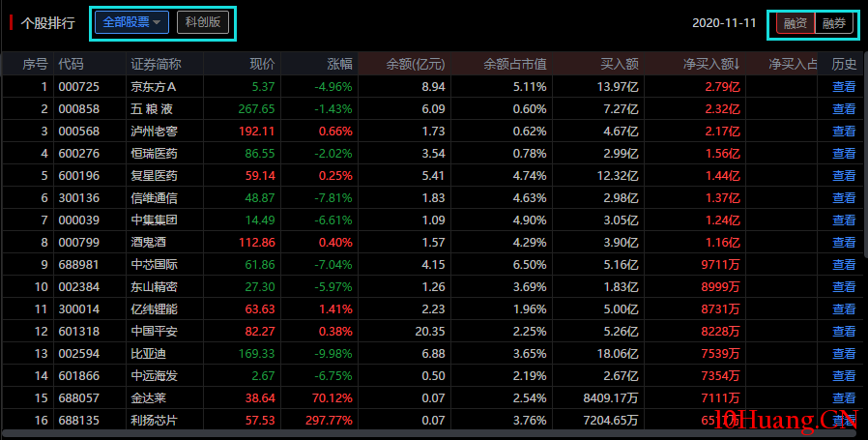The width and height of the screenshot is (868, 440).
Task: Click the 代码 column header
Action: pyautogui.click(x=71, y=64)
